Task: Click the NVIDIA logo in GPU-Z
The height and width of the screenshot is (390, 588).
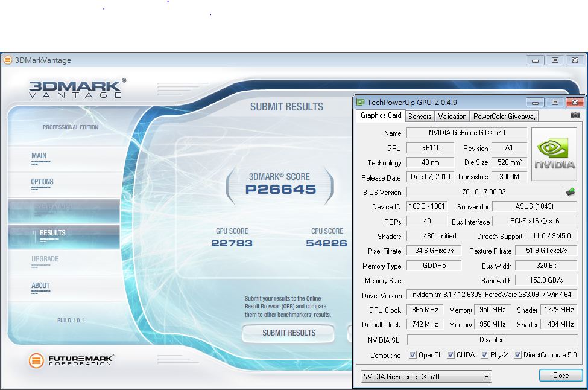Action: click(554, 155)
